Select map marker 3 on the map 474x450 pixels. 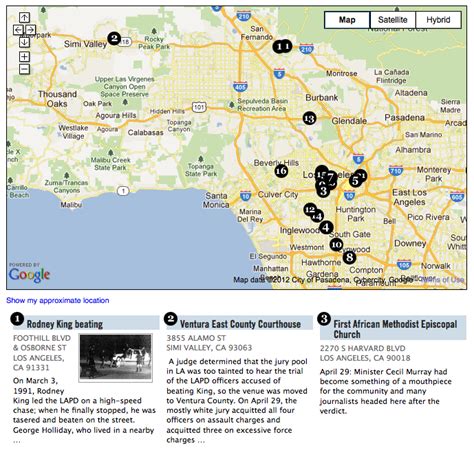pyautogui.click(x=323, y=191)
